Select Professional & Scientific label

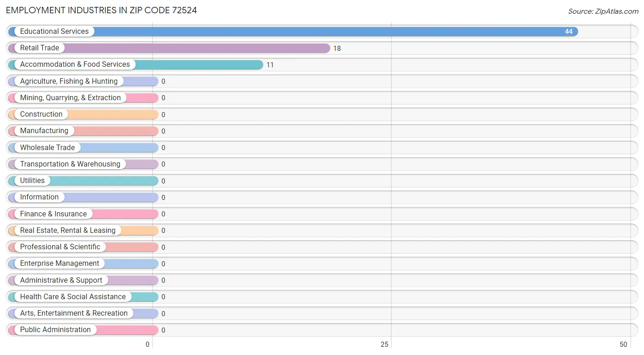pos(60,247)
